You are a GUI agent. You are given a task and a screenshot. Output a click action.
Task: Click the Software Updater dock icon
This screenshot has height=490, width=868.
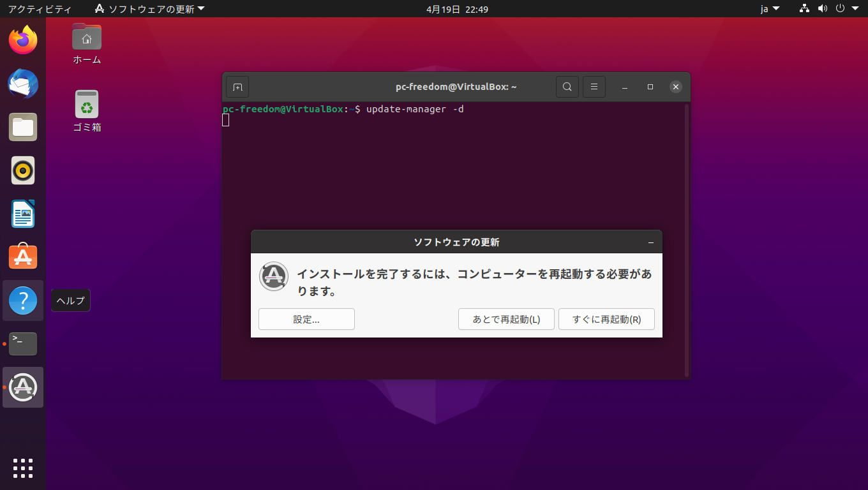23,387
